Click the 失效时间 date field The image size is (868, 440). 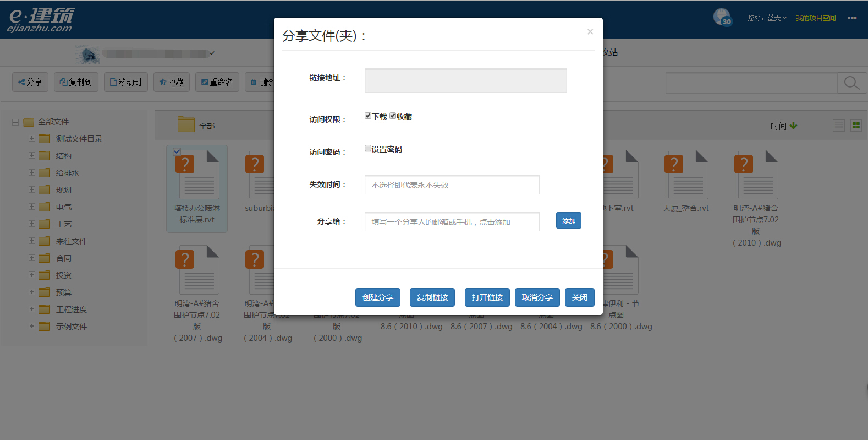(452, 185)
